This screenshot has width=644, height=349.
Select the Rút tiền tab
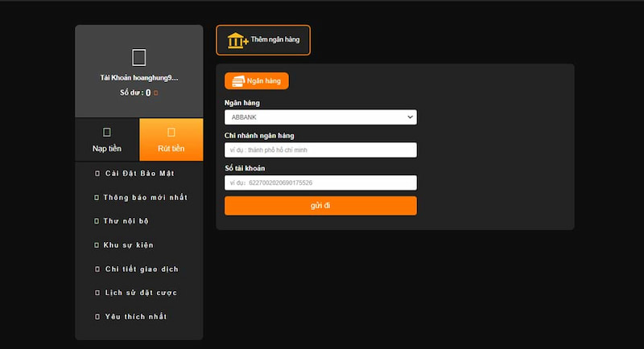(x=171, y=141)
